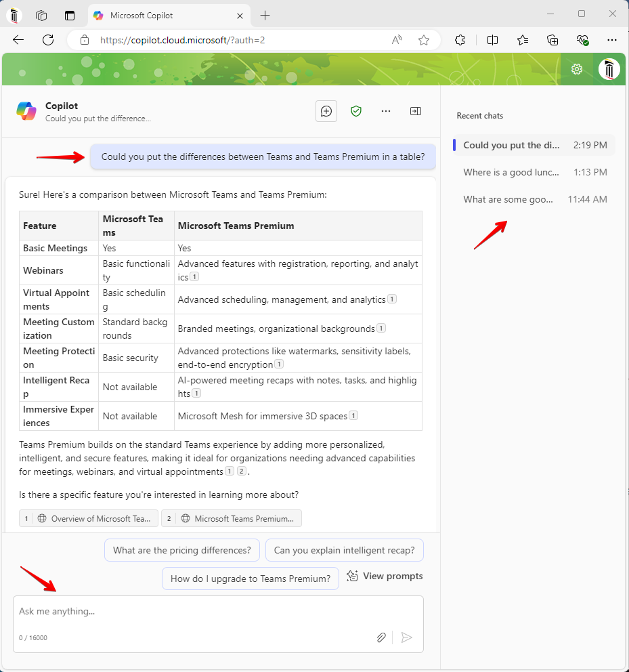
Task: Click the green shield protection icon
Action: [x=356, y=111]
